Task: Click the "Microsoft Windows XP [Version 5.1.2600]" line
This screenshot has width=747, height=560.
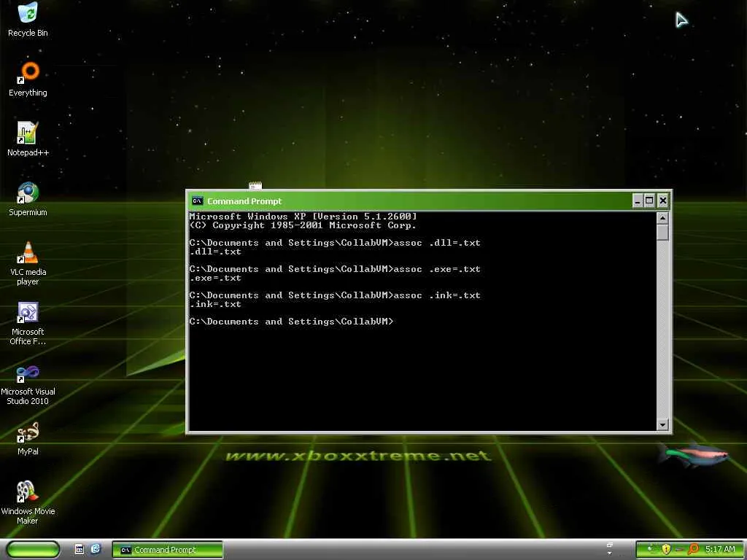Action: coord(303,217)
